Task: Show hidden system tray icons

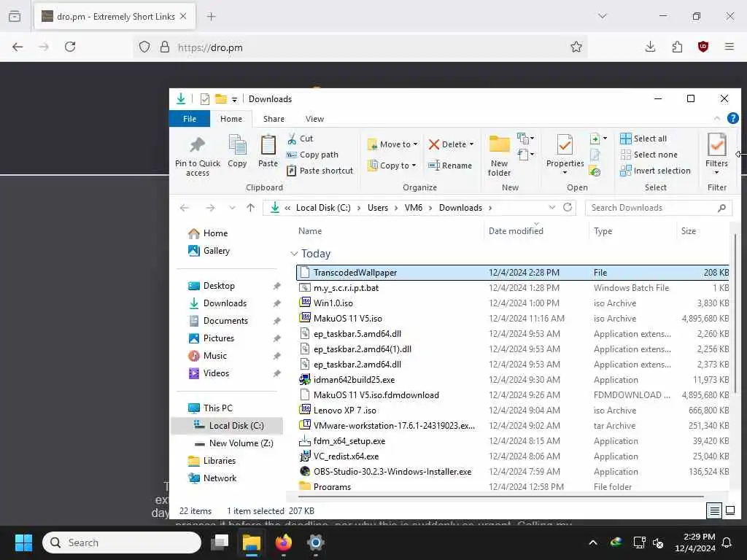Action: click(x=592, y=542)
